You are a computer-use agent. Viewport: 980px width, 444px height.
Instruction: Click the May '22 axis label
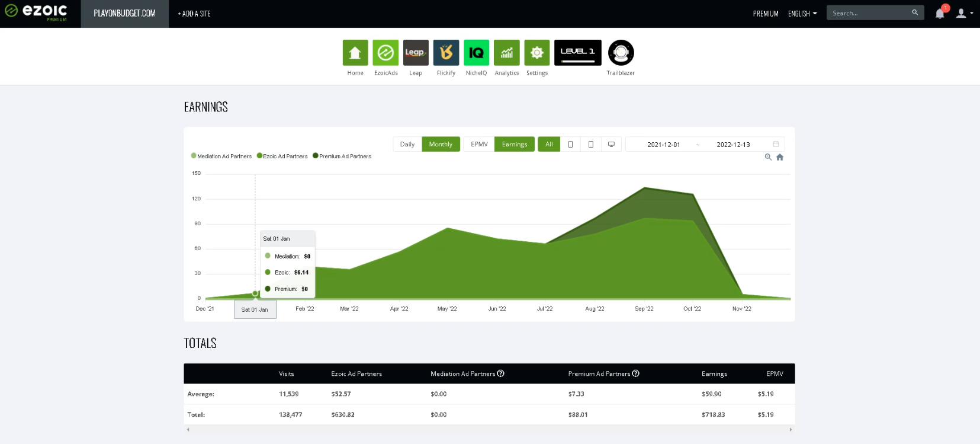click(447, 308)
